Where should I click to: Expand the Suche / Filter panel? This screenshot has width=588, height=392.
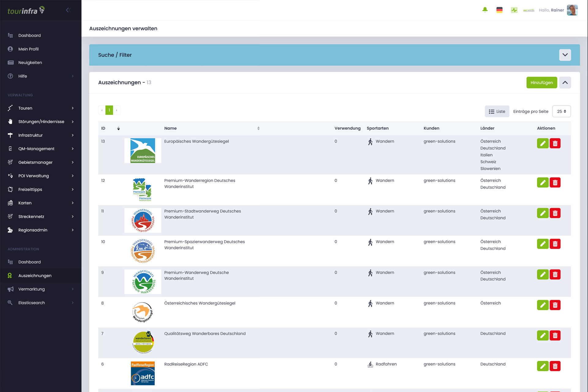click(565, 55)
